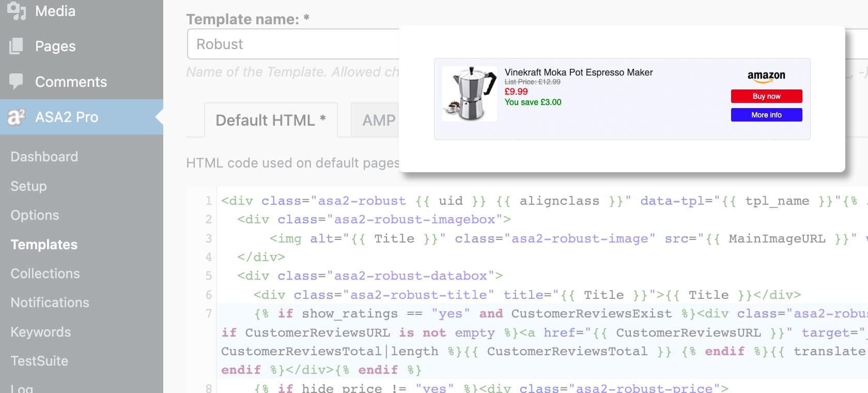Click the Comments bubble icon

[x=17, y=81]
